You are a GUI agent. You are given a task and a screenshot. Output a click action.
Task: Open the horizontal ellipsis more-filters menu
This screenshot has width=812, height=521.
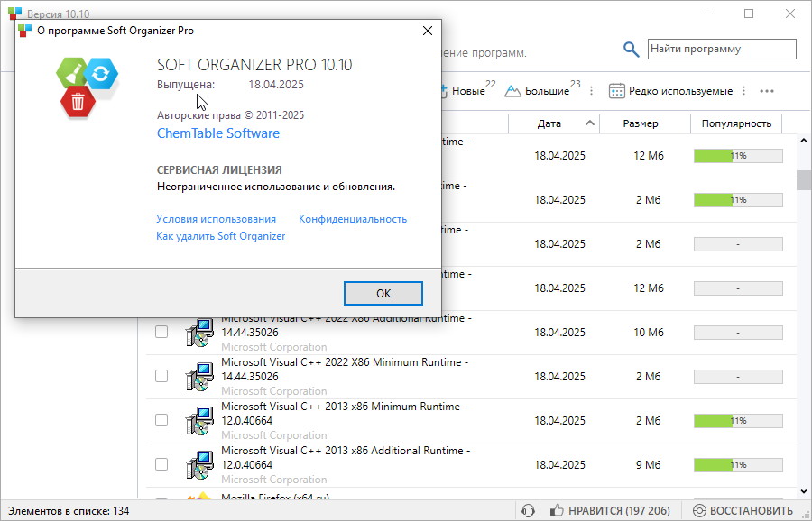pos(767,91)
